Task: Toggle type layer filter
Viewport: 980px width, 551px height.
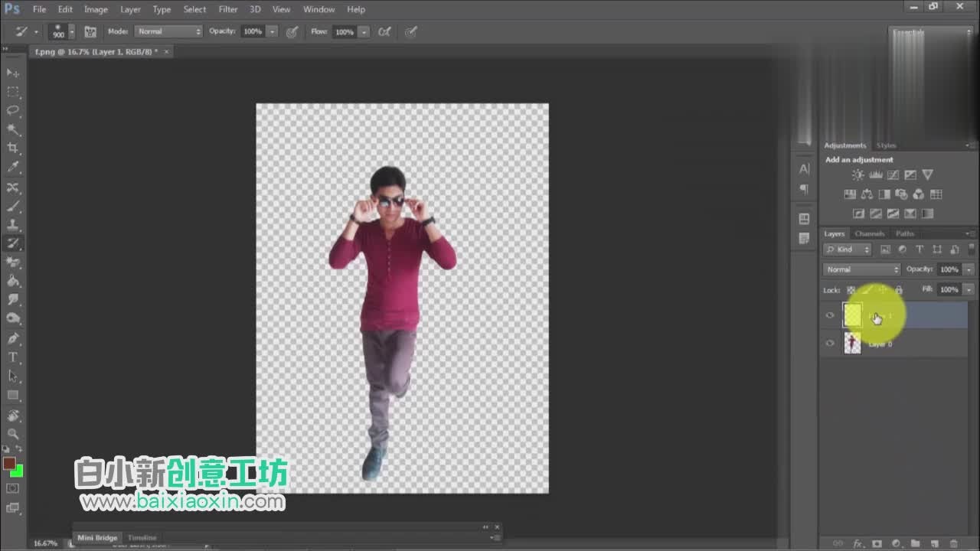Action: (x=920, y=249)
